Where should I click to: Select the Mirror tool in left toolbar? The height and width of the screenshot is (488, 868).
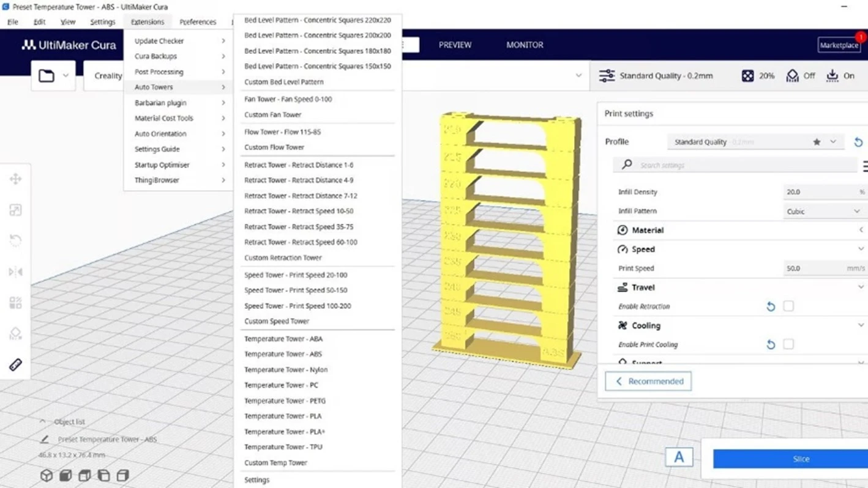coord(15,272)
